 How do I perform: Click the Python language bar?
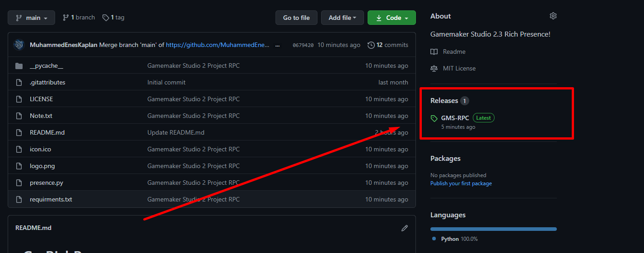click(x=494, y=229)
